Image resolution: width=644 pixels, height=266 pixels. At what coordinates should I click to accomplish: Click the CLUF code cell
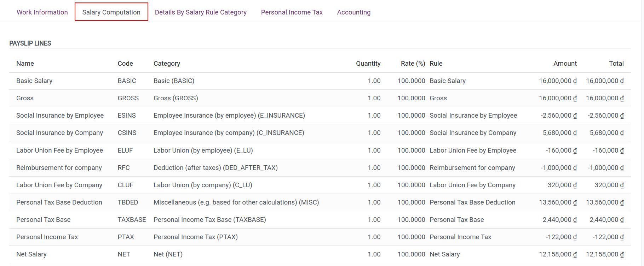[x=126, y=185]
